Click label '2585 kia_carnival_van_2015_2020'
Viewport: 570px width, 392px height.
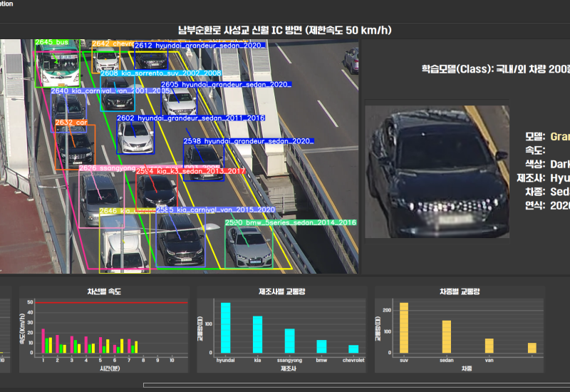pos(216,210)
